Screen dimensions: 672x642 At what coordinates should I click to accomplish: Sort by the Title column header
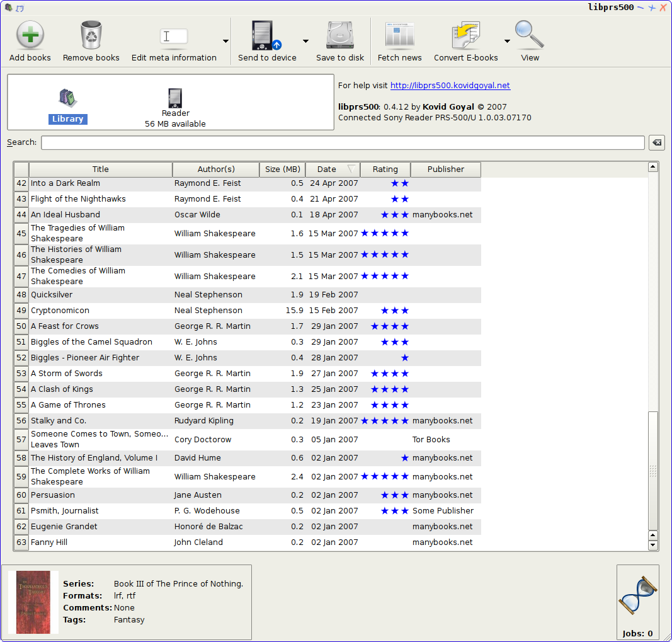click(x=101, y=169)
